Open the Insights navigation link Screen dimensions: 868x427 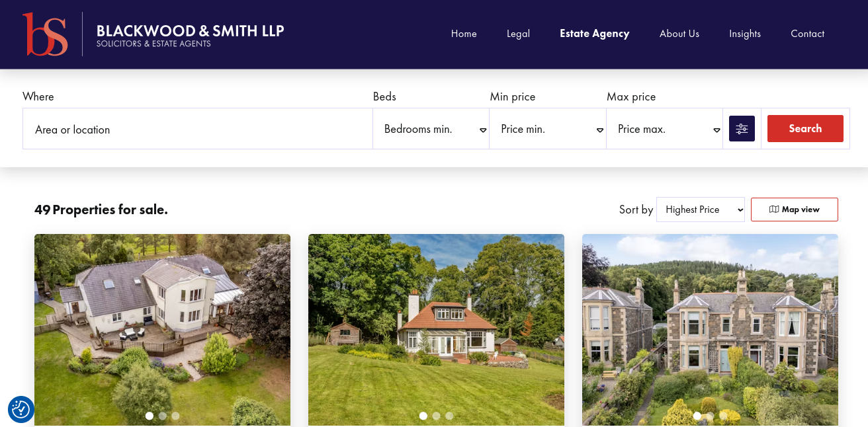745,34
